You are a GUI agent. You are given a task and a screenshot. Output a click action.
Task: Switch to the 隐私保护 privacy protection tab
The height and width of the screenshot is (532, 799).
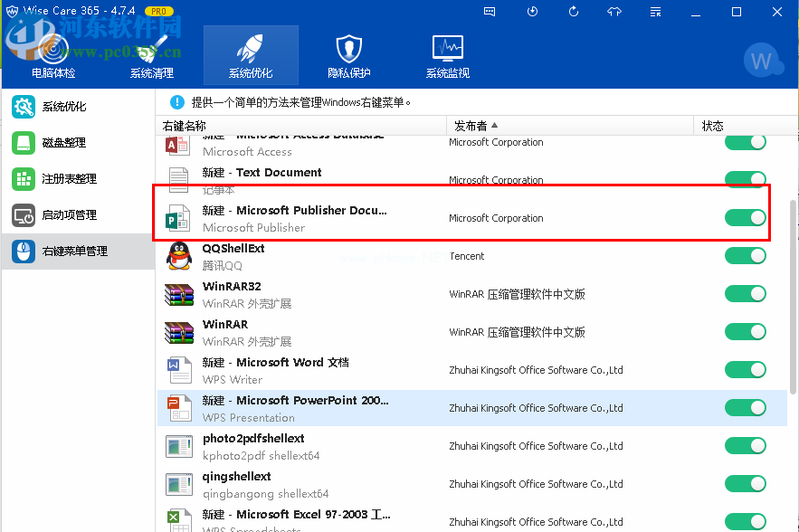(348, 56)
